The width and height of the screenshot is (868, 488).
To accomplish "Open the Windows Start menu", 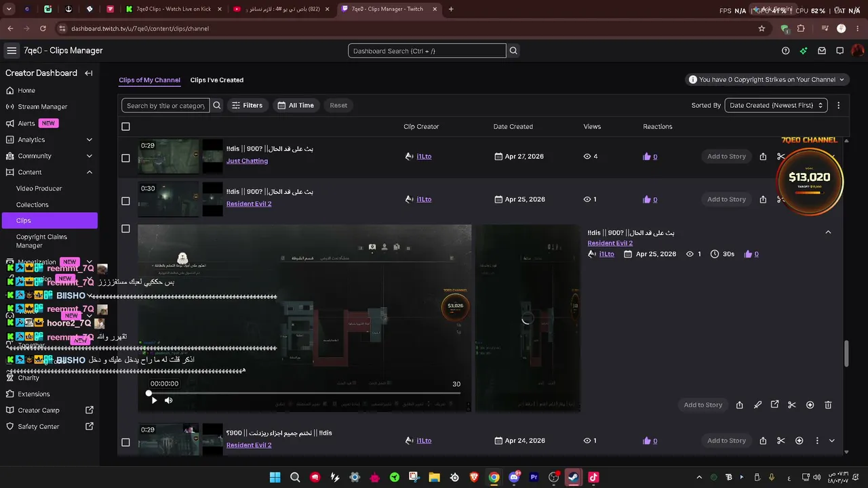I will pos(275,477).
